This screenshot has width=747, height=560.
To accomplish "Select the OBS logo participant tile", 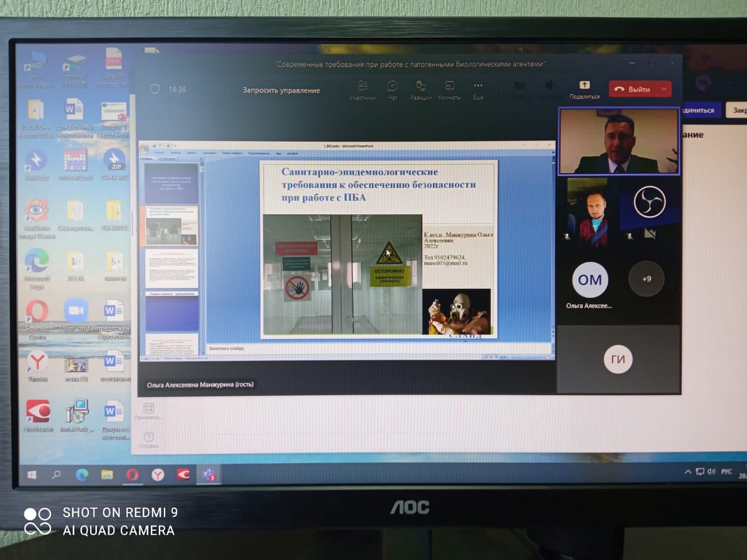I will 649,202.
